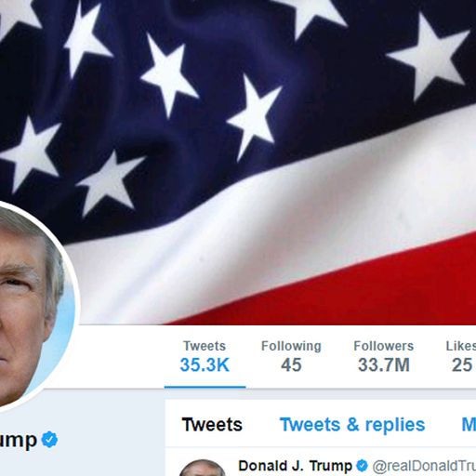Viewport: 476px width, 476px height.
Task: Click the 33.7M followers count number
Action: pos(384,364)
